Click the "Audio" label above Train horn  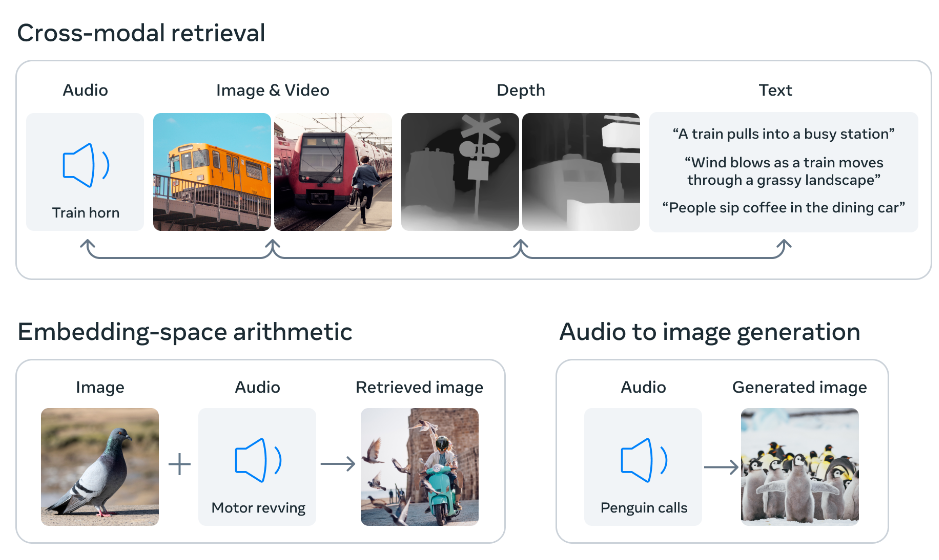(86, 90)
